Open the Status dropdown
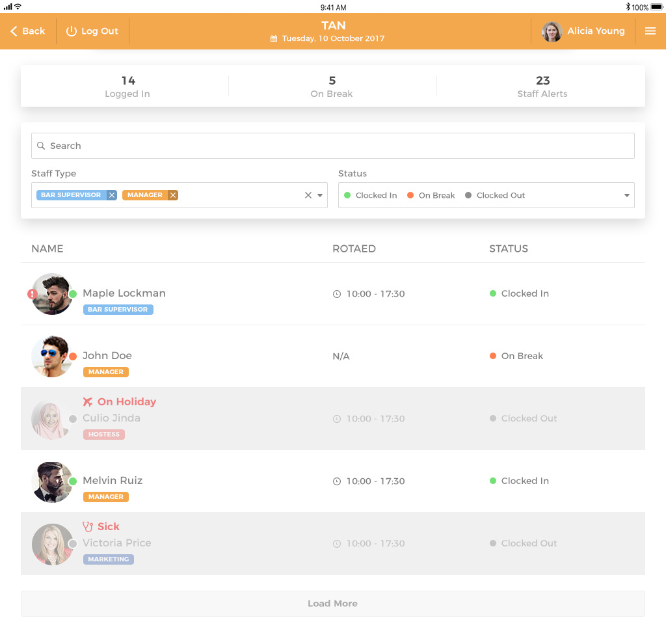Viewport: 666px width, 644px height. [627, 195]
